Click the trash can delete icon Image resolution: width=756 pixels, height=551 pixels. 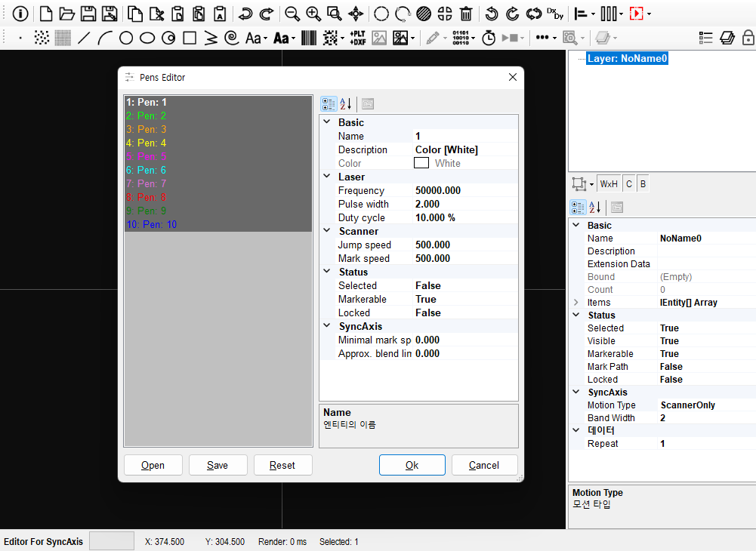click(x=466, y=14)
